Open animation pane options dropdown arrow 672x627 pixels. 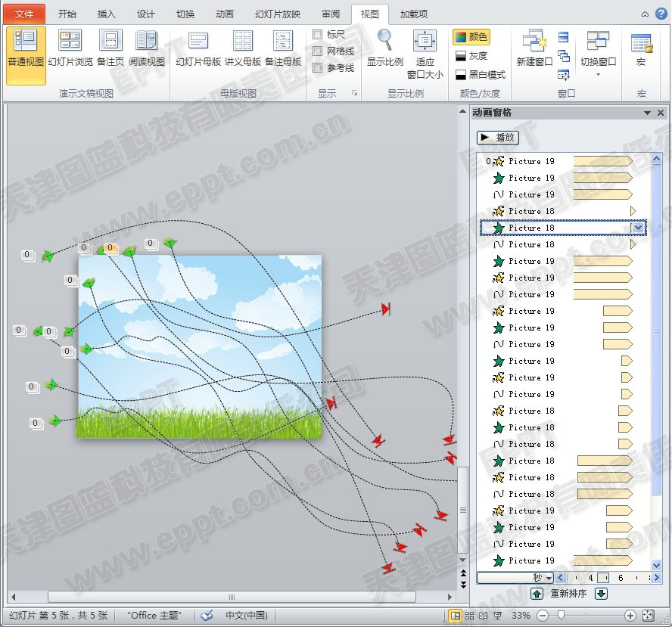[647, 113]
